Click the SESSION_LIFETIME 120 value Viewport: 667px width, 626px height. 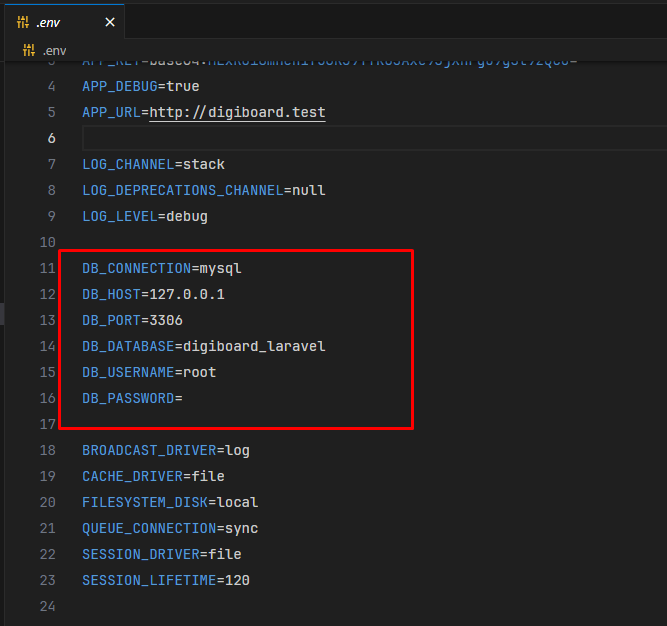pos(237,580)
